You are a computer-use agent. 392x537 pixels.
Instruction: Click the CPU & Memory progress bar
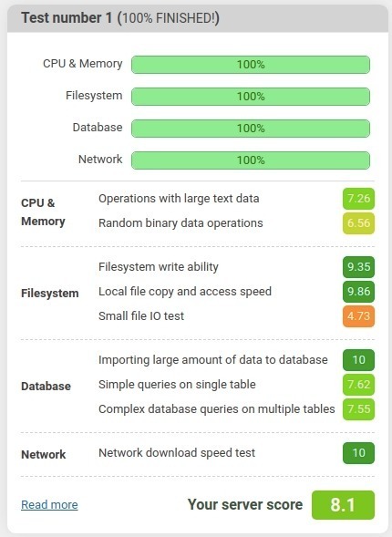tap(251, 65)
